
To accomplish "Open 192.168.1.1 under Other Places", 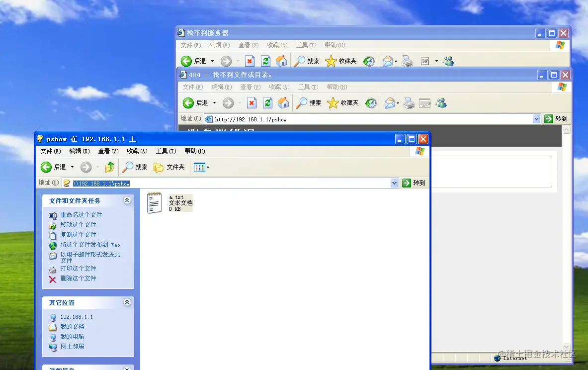I will point(77,317).
